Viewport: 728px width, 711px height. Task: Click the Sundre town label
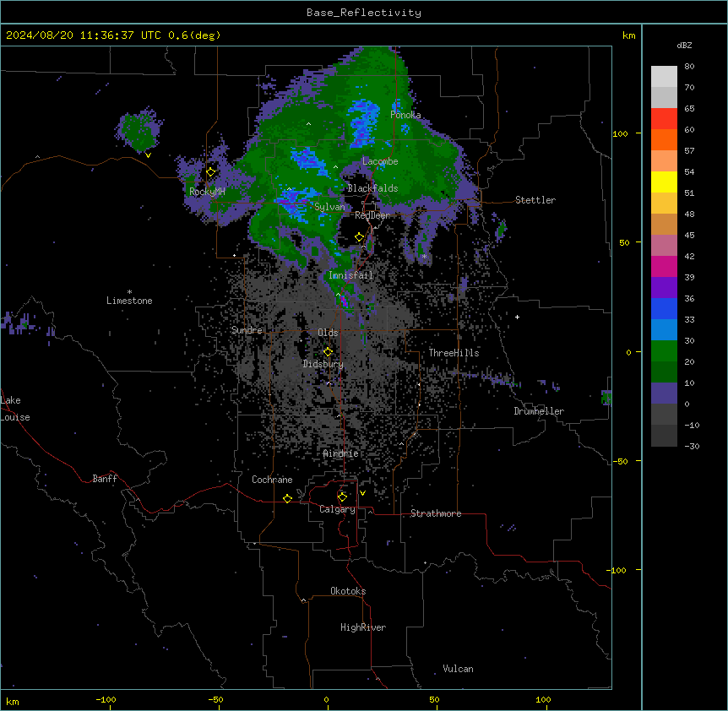coord(247,330)
